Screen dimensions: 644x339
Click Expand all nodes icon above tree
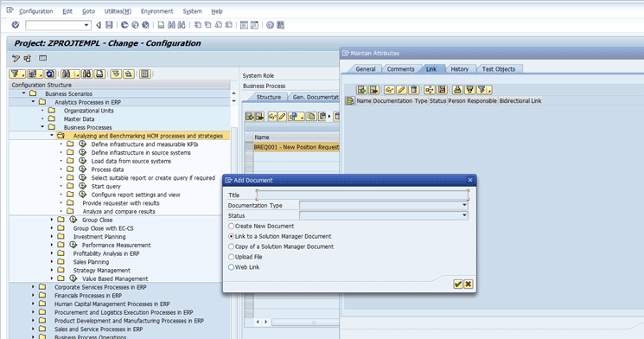[116, 74]
